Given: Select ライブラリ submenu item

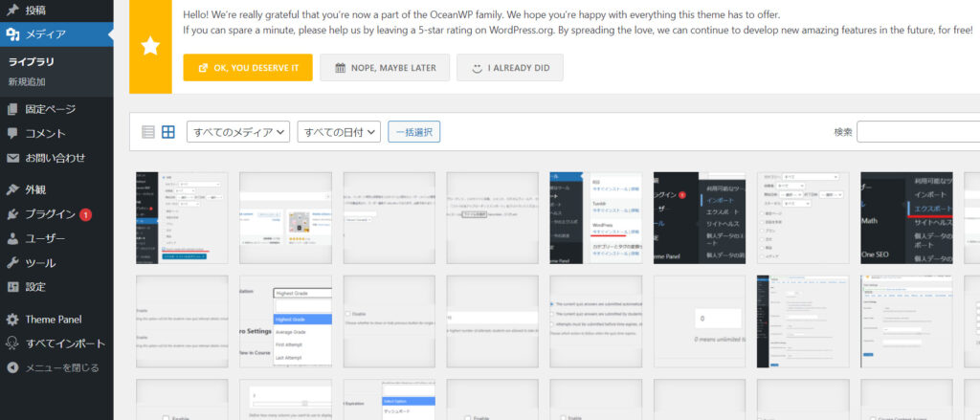Looking at the screenshot, I should [x=32, y=62].
